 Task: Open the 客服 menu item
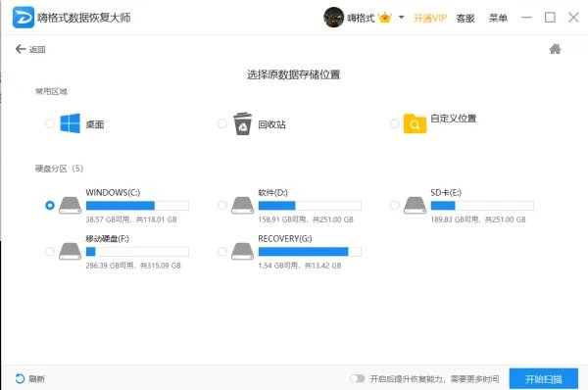[x=465, y=18]
